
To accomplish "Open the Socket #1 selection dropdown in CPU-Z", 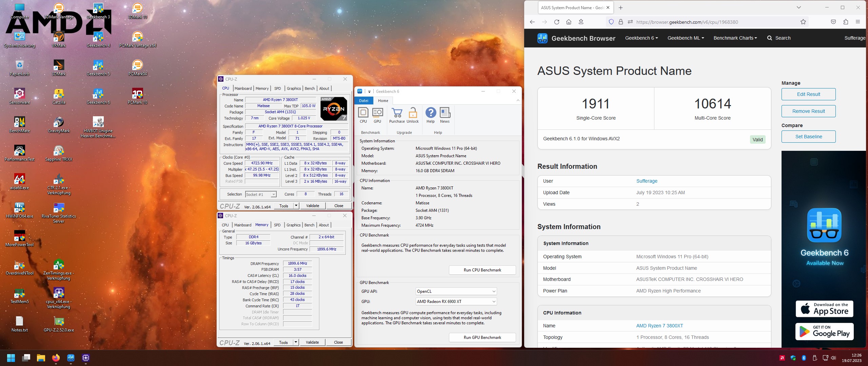I will [x=261, y=195].
